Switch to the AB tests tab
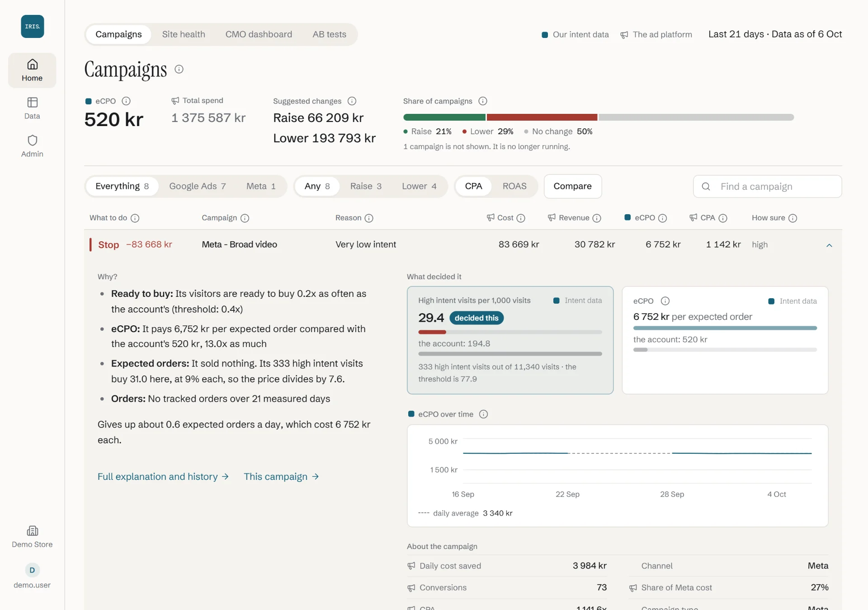This screenshot has height=610, width=868. tap(329, 34)
